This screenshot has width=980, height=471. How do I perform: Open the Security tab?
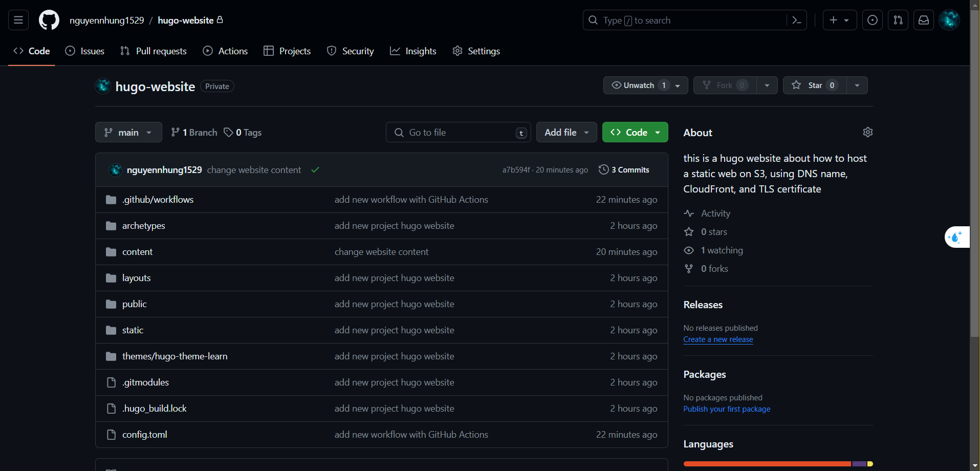[x=351, y=51]
